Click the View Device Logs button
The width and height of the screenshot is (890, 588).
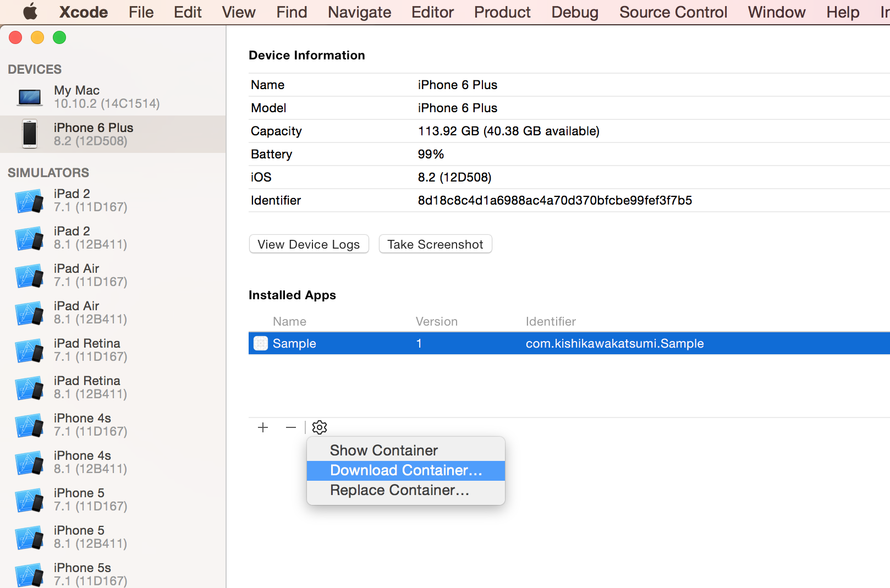(x=309, y=244)
